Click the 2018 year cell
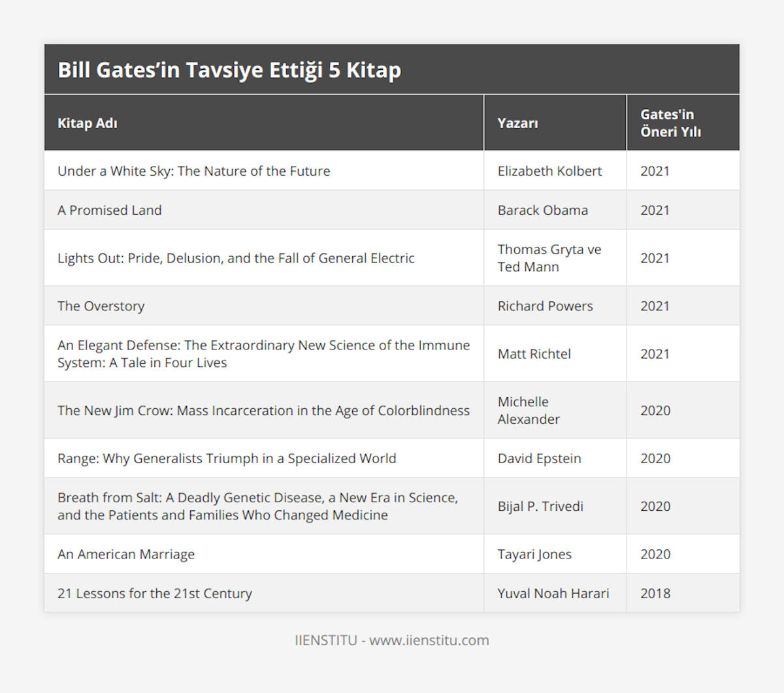 [x=655, y=594]
